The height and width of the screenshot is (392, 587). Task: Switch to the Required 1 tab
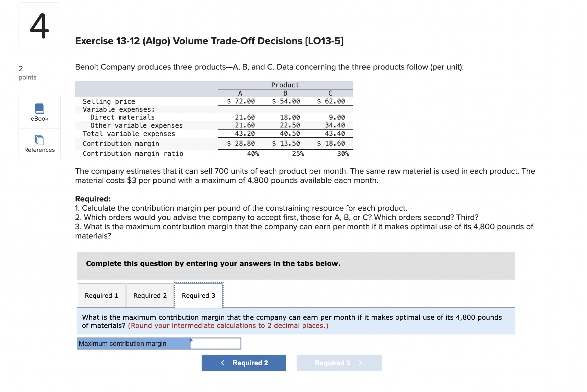click(101, 295)
